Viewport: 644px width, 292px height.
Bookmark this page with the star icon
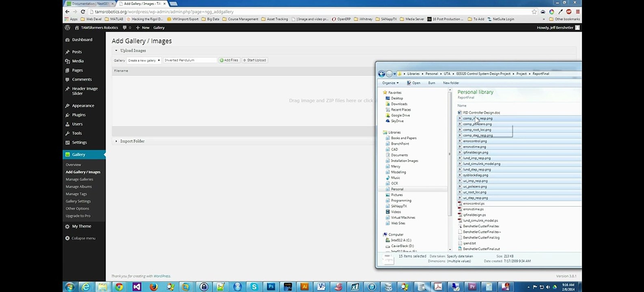point(534,12)
